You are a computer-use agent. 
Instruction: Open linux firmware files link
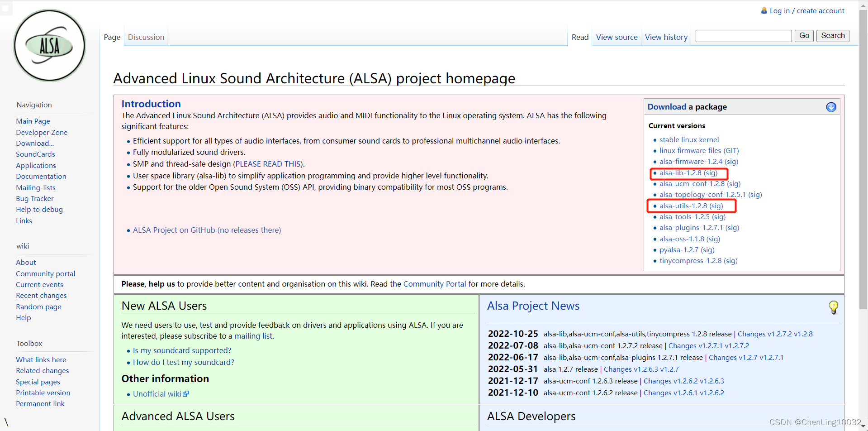(690, 150)
